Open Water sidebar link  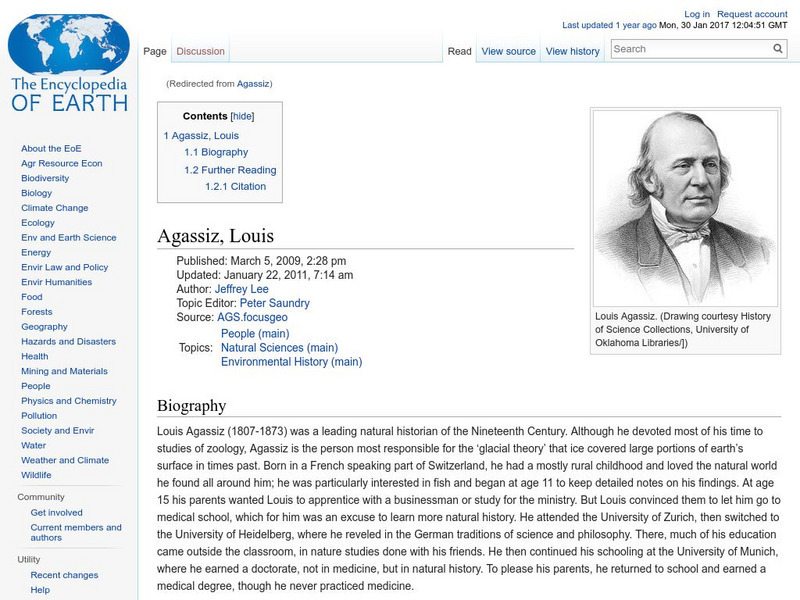(x=33, y=445)
